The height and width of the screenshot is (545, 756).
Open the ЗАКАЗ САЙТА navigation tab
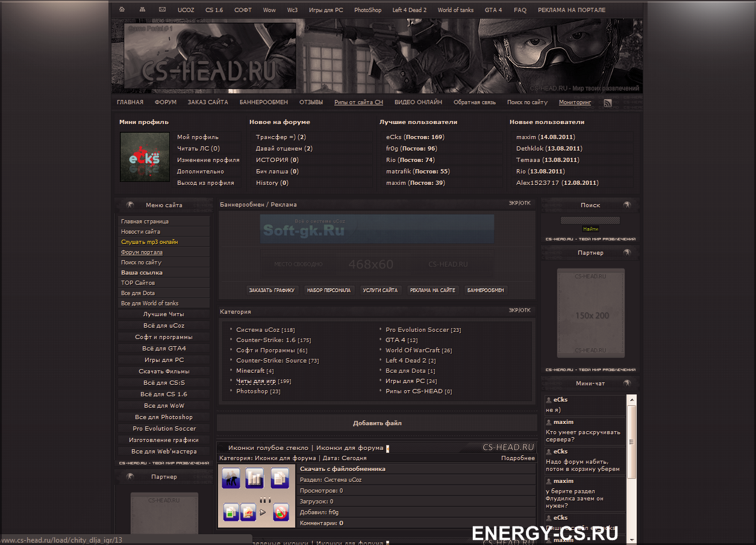tap(208, 102)
